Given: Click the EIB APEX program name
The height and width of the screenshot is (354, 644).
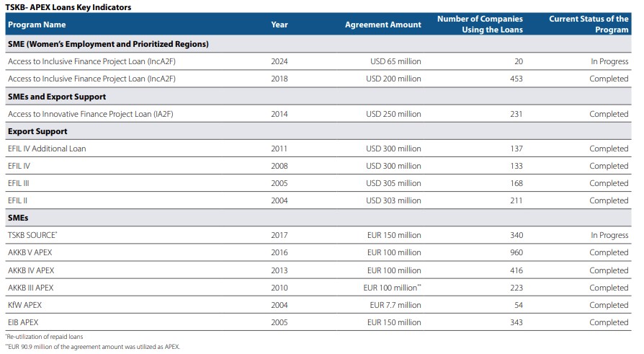Looking at the screenshot, I should [x=23, y=322].
